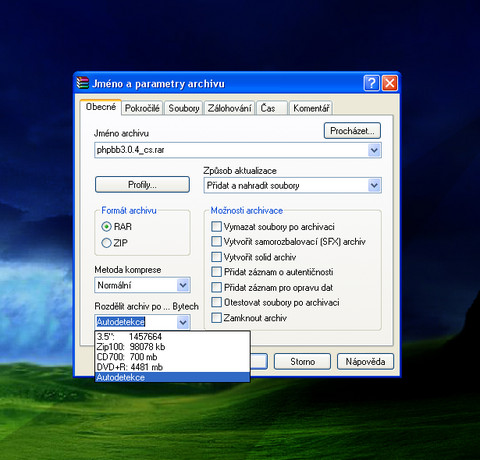Enable Vymazat soubory po archivaci
Screen dimensions: 480x460
click(216, 227)
